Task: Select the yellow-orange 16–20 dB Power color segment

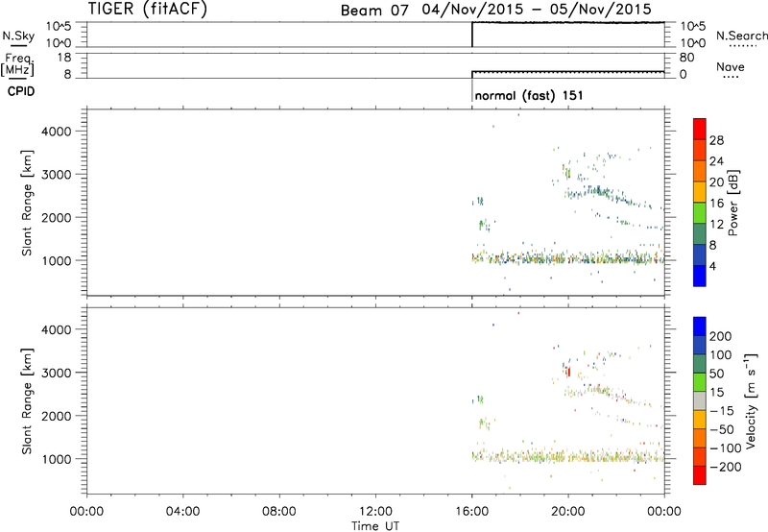Action: coord(700,191)
